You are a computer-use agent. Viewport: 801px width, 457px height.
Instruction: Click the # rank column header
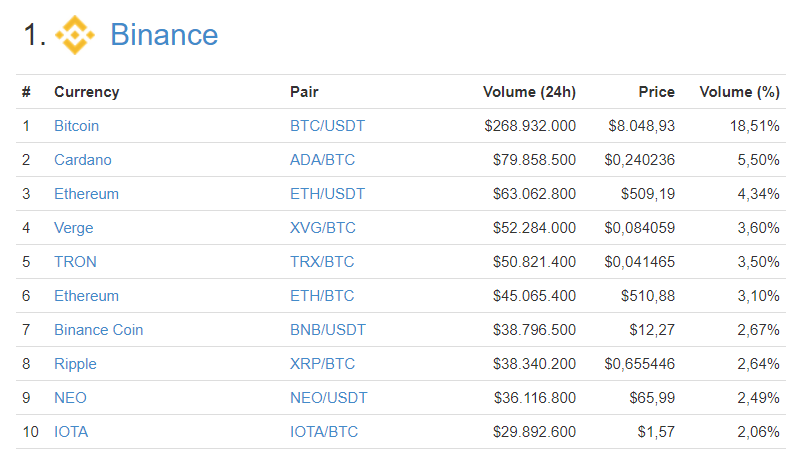[26, 92]
